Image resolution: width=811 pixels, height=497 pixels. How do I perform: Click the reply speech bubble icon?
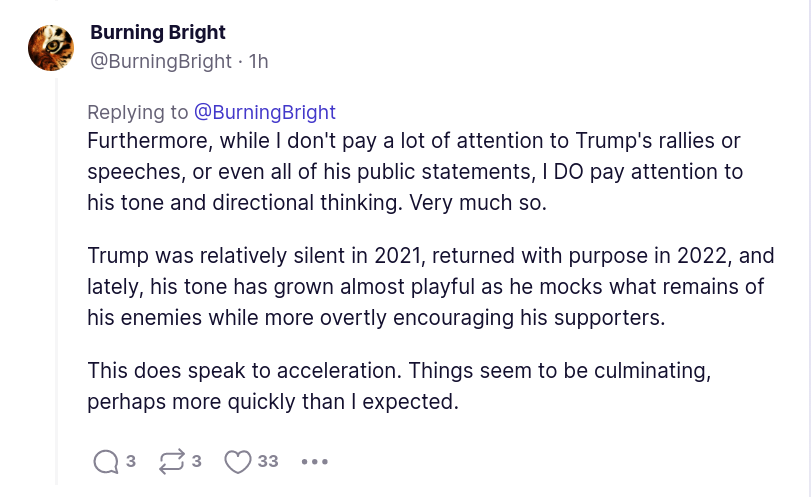[x=105, y=461]
